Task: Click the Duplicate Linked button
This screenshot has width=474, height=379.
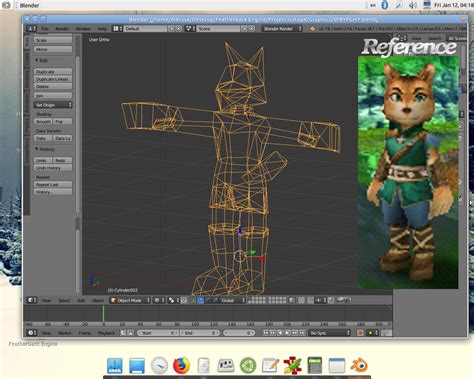Action: click(53, 79)
